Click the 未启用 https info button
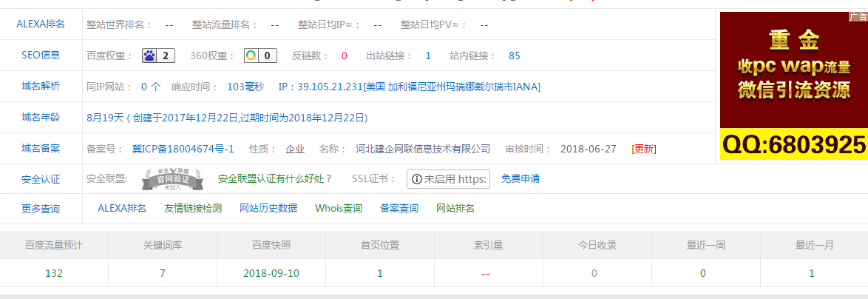This screenshot has height=299, width=868. 448,179
